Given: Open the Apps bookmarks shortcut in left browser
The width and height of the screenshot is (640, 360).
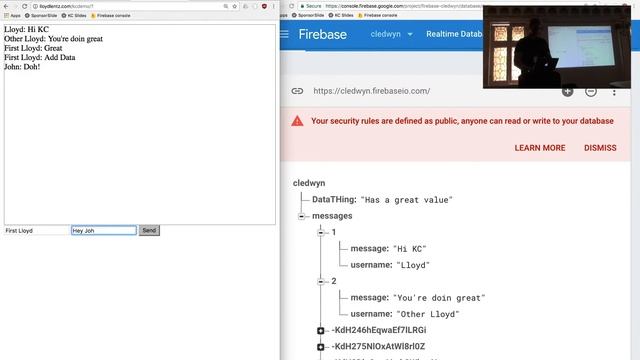Looking at the screenshot, I should [12, 16].
